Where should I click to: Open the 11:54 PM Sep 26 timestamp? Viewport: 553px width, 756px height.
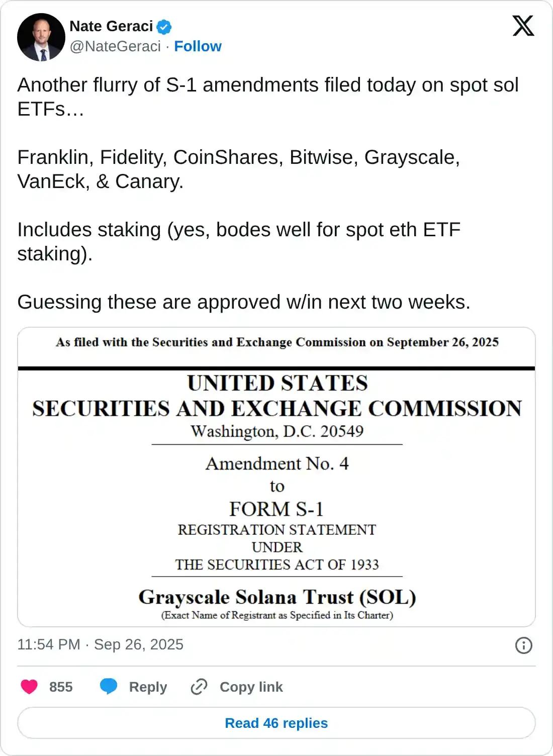pyautogui.click(x=100, y=644)
